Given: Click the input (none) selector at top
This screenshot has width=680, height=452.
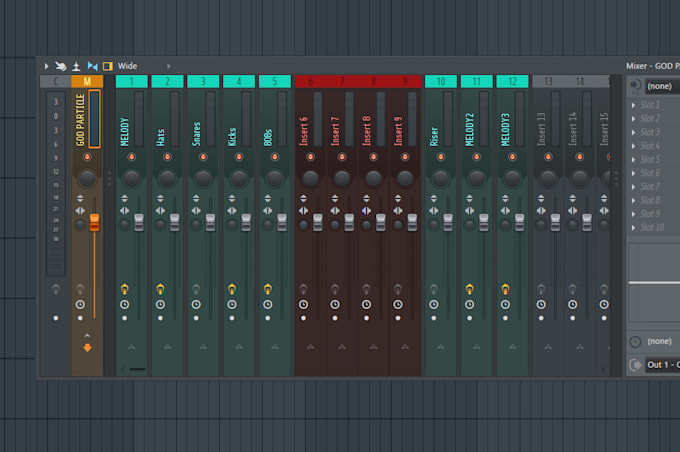Looking at the screenshot, I should 662,86.
